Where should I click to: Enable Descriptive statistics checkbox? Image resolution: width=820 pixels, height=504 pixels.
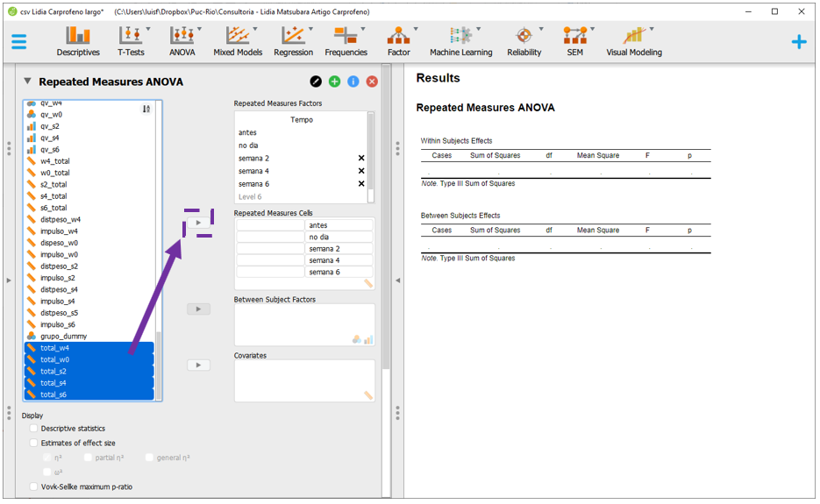pyautogui.click(x=34, y=429)
